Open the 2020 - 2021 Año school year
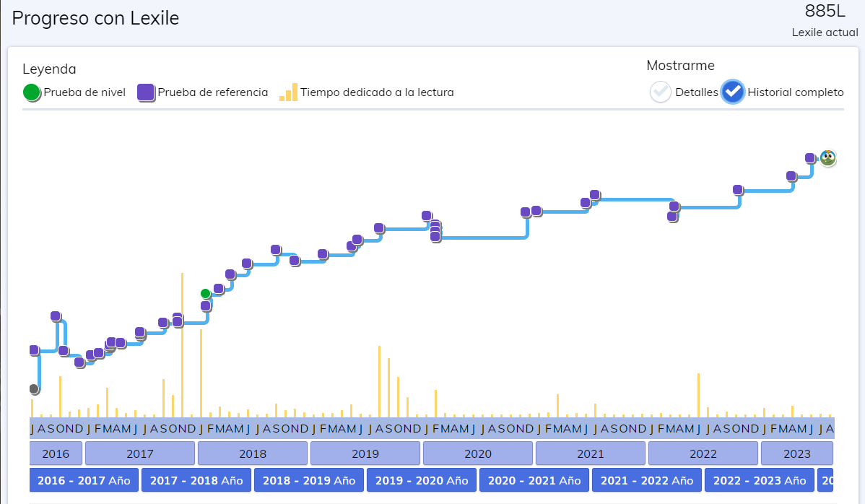The height and width of the screenshot is (504, 865). point(534,479)
